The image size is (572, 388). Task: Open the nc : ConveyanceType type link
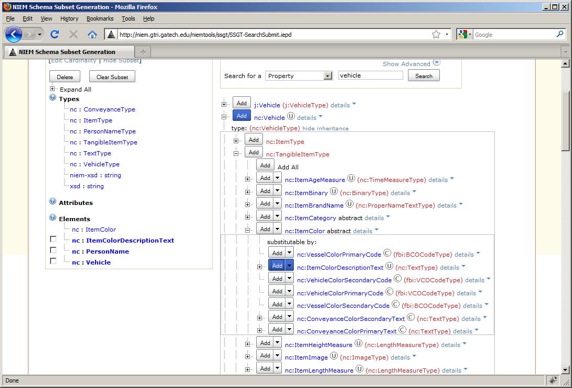(103, 109)
